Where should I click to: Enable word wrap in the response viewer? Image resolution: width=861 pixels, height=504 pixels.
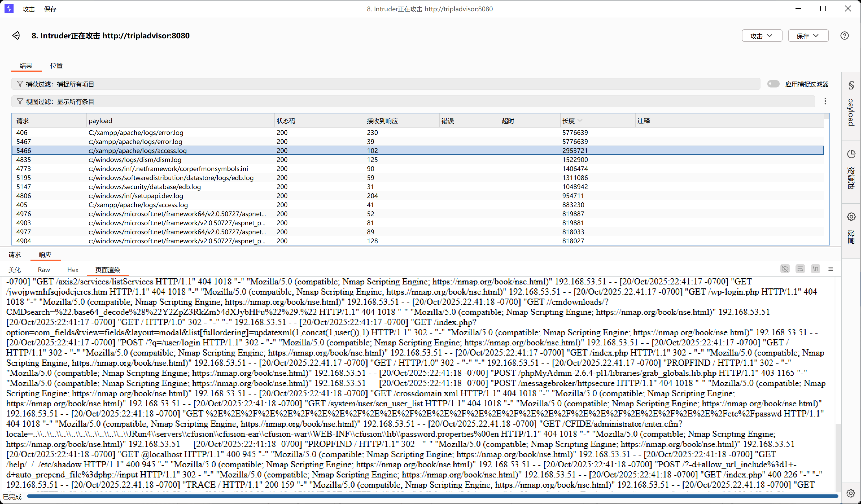coord(800,269)
